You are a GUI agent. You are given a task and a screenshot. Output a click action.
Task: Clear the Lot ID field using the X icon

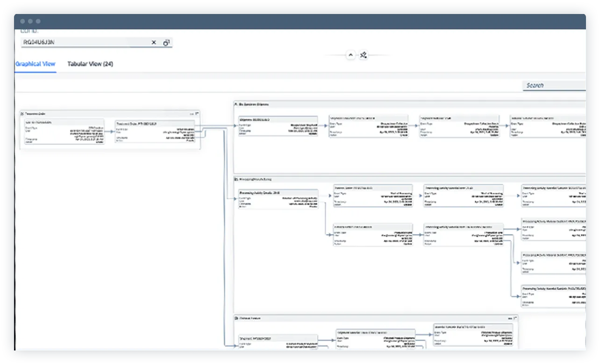(154, 42)
